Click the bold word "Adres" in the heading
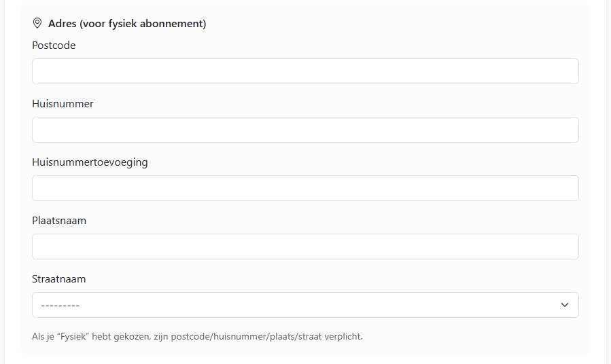The width and height of the screenshot is (611, 364). click(x=63, y=24)
